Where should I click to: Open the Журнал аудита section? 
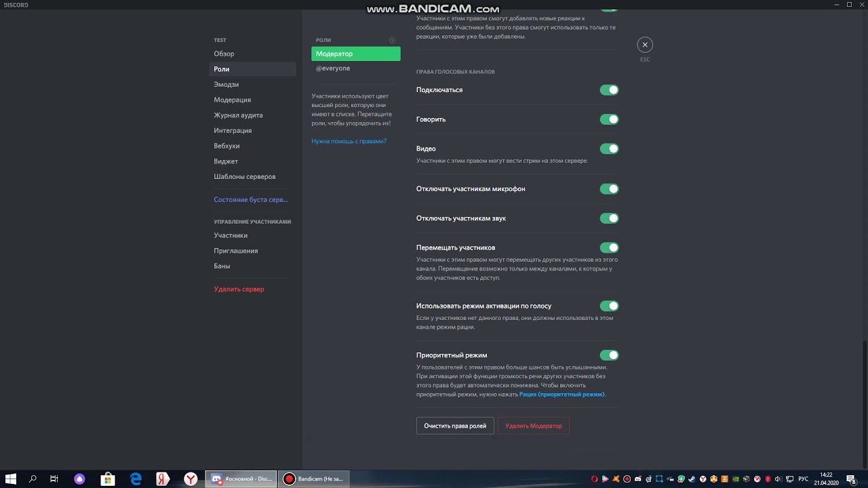click(x=252, y=115)
